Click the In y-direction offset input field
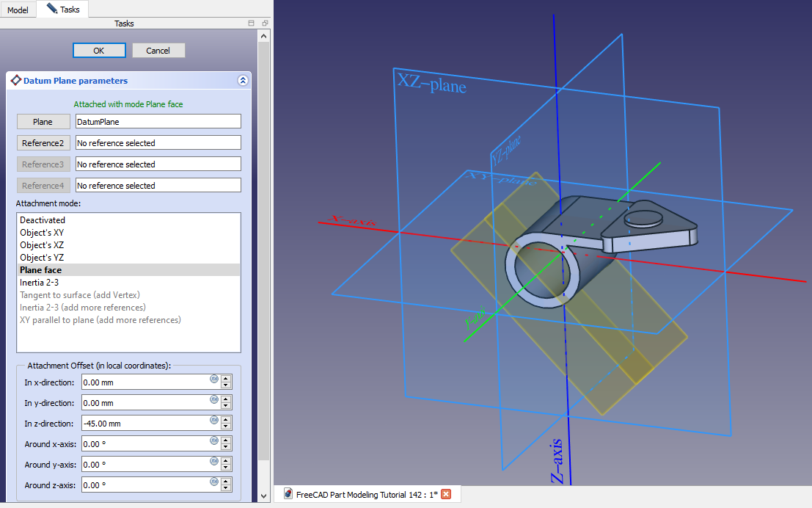The width and height of the screenshot is (812, 508). point(145,403)
